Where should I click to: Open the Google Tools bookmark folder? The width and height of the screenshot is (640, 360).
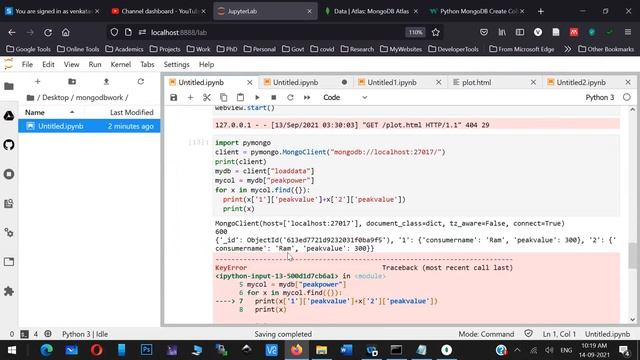[x=29, y=49]
